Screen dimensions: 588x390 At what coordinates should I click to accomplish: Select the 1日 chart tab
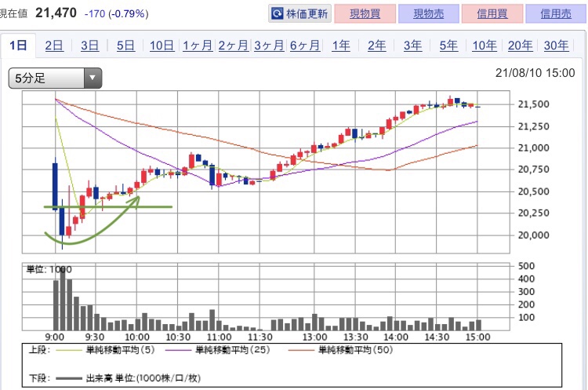(18, 46)
